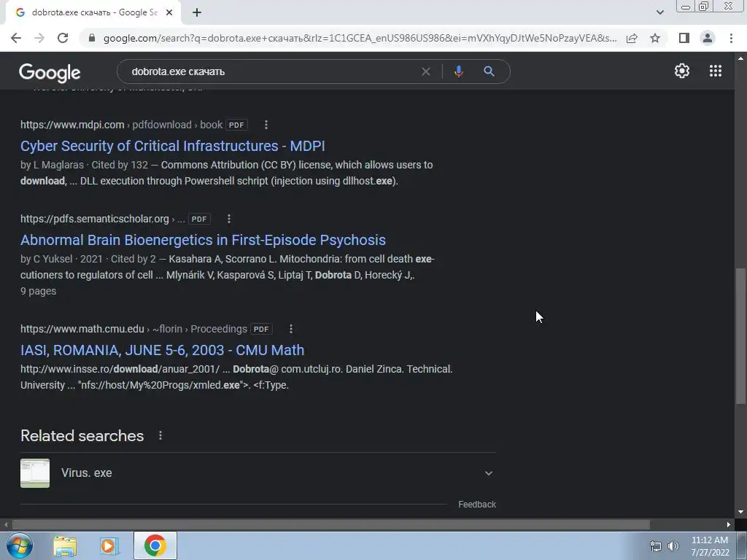Open IASI, ROMANIA, JUNE 5-6 result
The height and width of the screenshot is (560, 747).
coord(163,350)
